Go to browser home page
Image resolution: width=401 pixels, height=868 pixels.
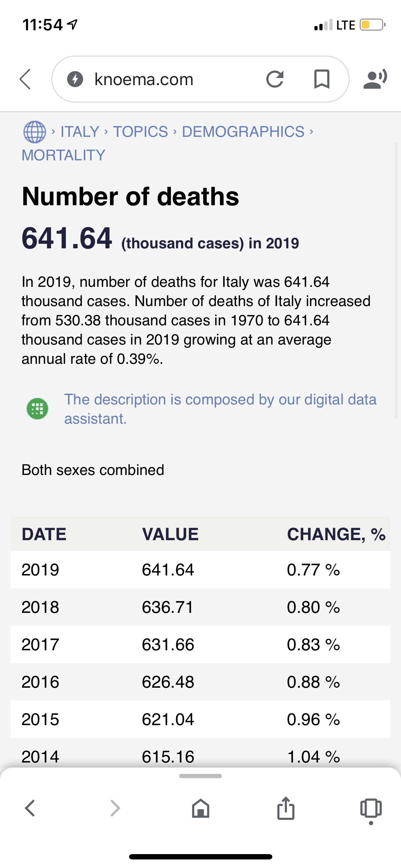pyautogui.click(x=201, y=808)
